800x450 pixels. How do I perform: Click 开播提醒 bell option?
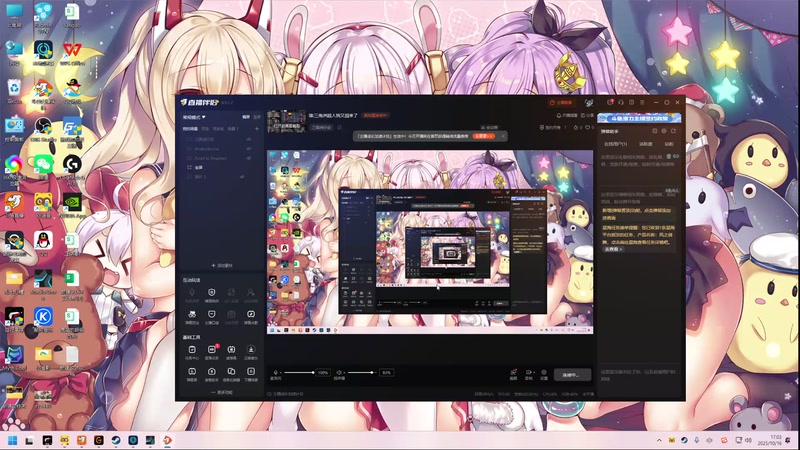coord(567,115)
